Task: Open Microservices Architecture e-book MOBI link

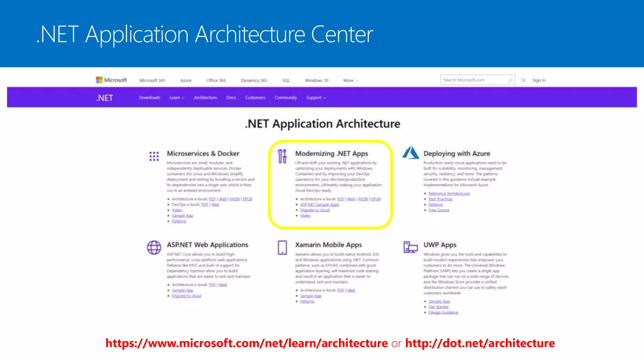Action: point(235,199)
